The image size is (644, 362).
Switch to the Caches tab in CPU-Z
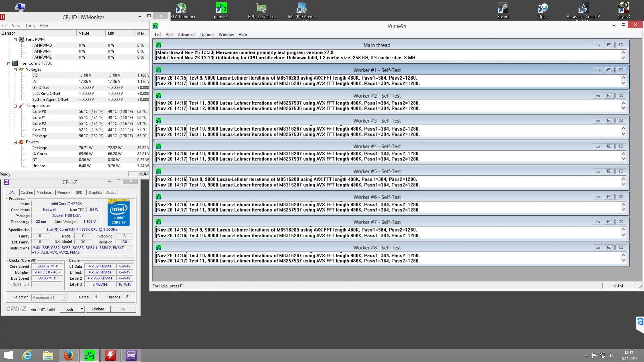[x=27, y=192]
